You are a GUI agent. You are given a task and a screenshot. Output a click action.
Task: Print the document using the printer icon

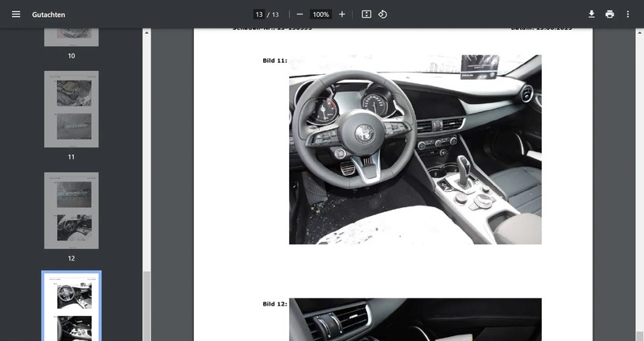pos(609,15)
